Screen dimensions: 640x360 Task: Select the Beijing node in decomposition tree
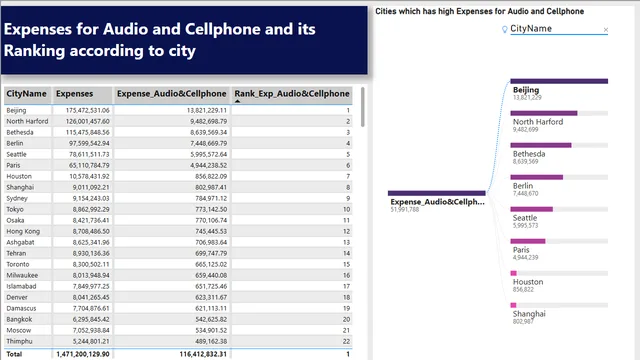pyautogui.click(x=559, y=89)
